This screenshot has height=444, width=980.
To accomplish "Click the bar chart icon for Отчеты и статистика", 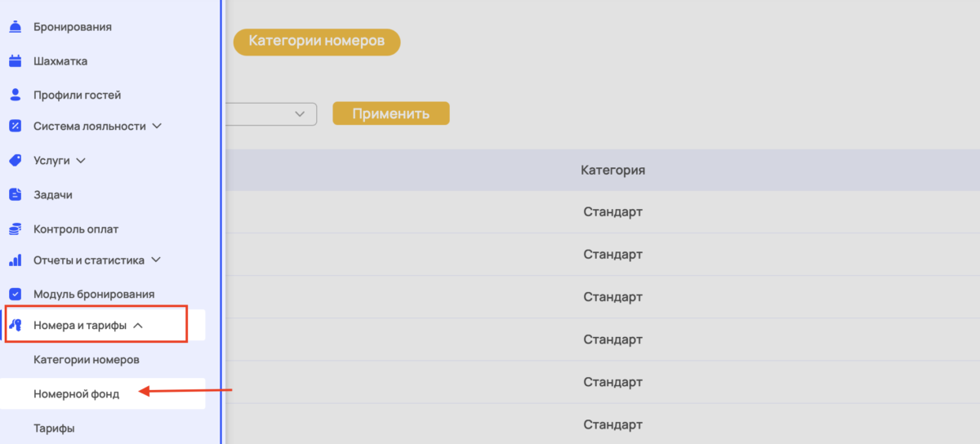I will (x=15, y=260).
